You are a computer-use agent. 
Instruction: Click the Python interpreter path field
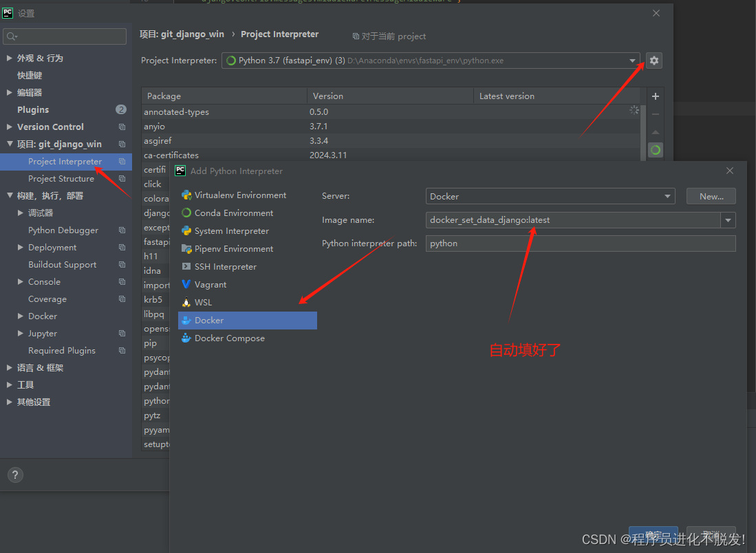(581, 243)
